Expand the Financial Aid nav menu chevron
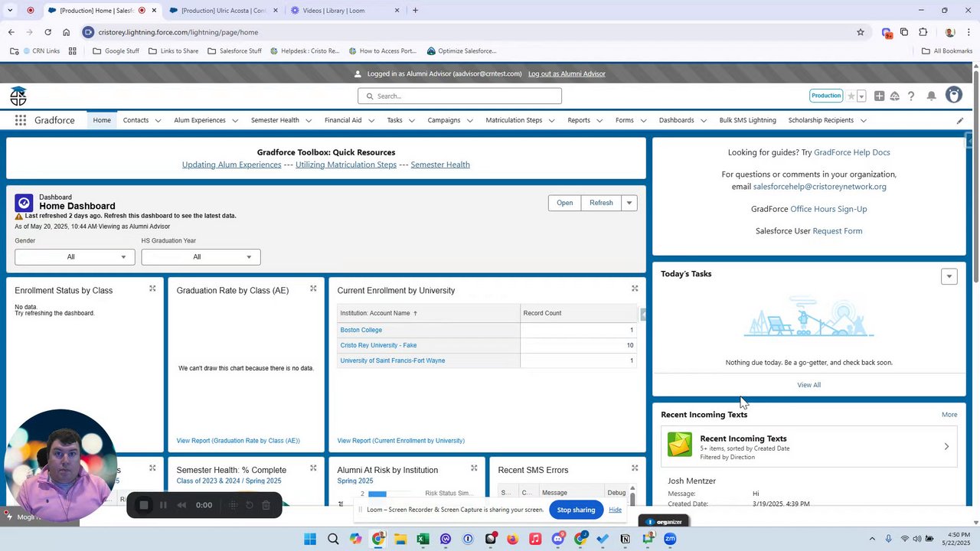This screenshot has width=980, height=551. coord(371,121)
